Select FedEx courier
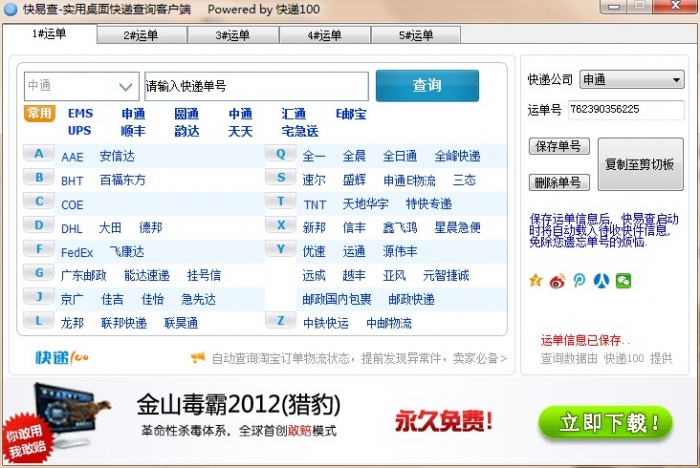 [x=77, y=252]
